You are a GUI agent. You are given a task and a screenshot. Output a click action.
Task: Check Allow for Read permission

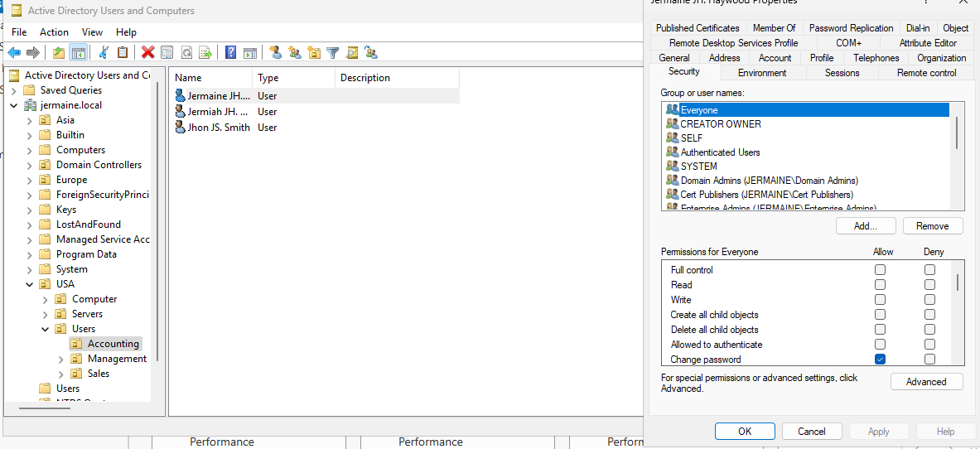click(x=880, y=284)
